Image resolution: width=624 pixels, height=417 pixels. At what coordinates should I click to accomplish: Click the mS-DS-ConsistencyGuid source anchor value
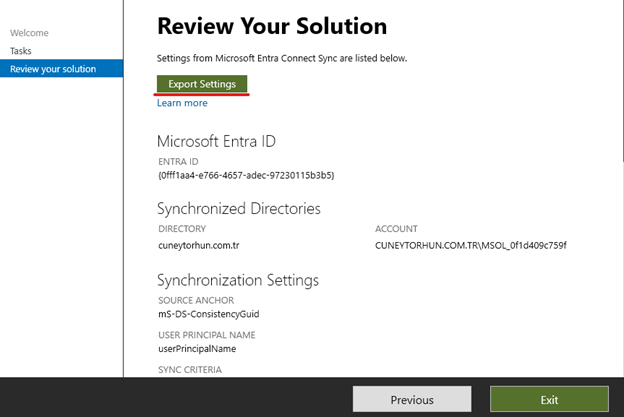coord(209,314)
